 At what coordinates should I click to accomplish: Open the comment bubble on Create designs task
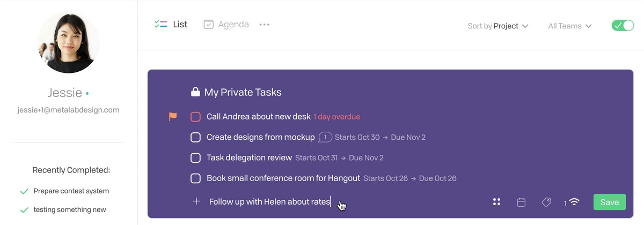325,137
